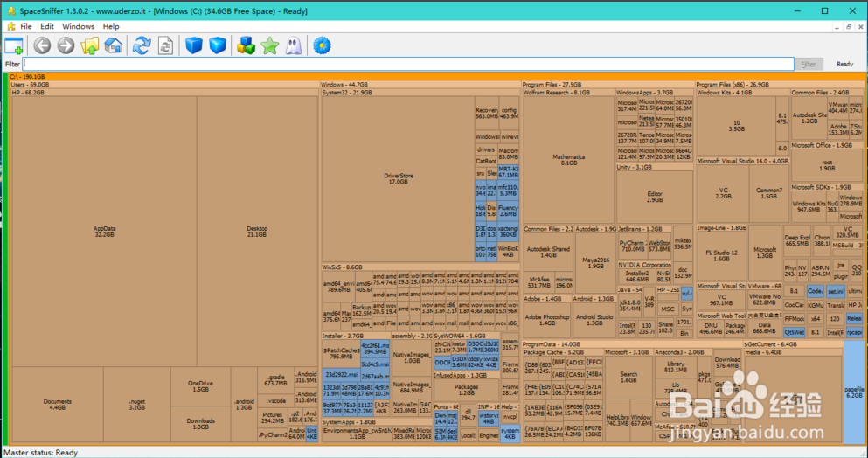
Task: Select the Program Files (x86) - 26.9GB header
Action: point(780,85)
